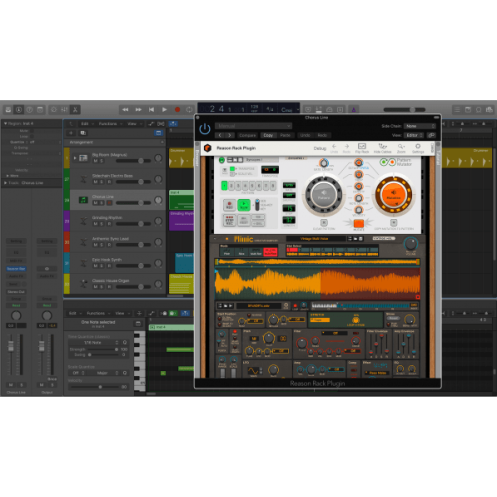Toggle record enable on Chorus Line track
Viewport: 497px width, 497px height.
click(109, 203)
